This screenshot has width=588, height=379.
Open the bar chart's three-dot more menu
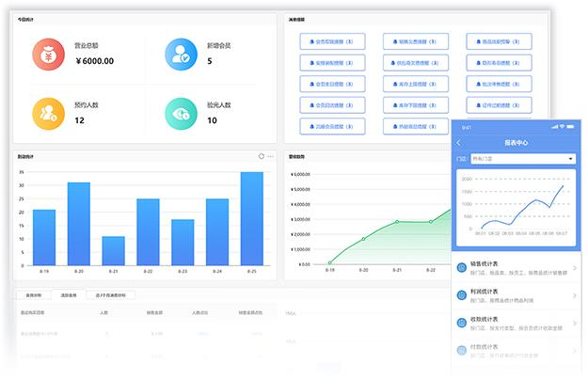pos(271,156)
